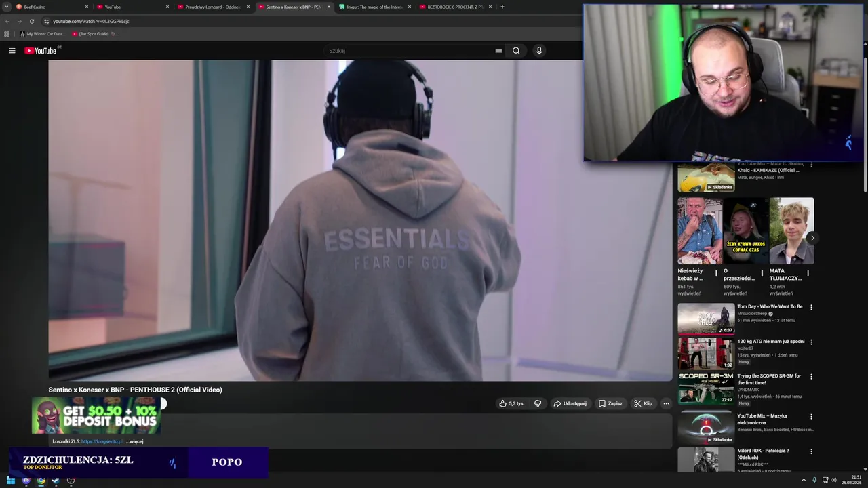The image size is (868, 488).
Task: Open the O przeszłości short thumbnail
Action: click(745, 230)
